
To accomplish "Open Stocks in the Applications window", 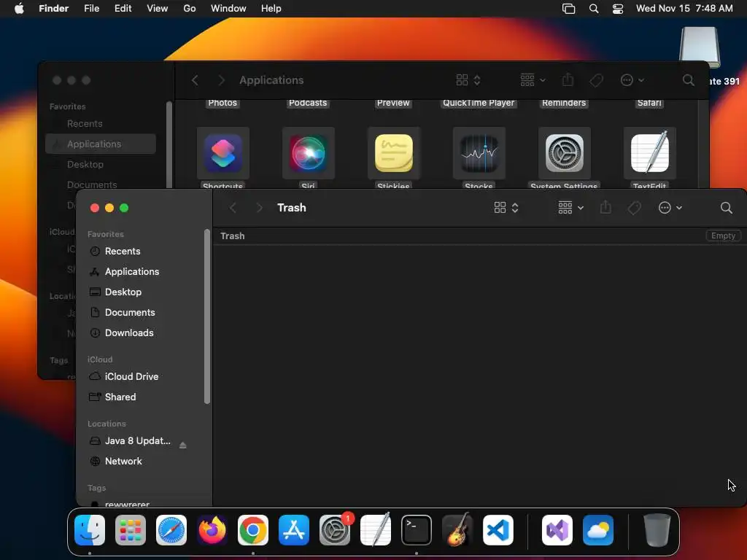I will (479, 153).
